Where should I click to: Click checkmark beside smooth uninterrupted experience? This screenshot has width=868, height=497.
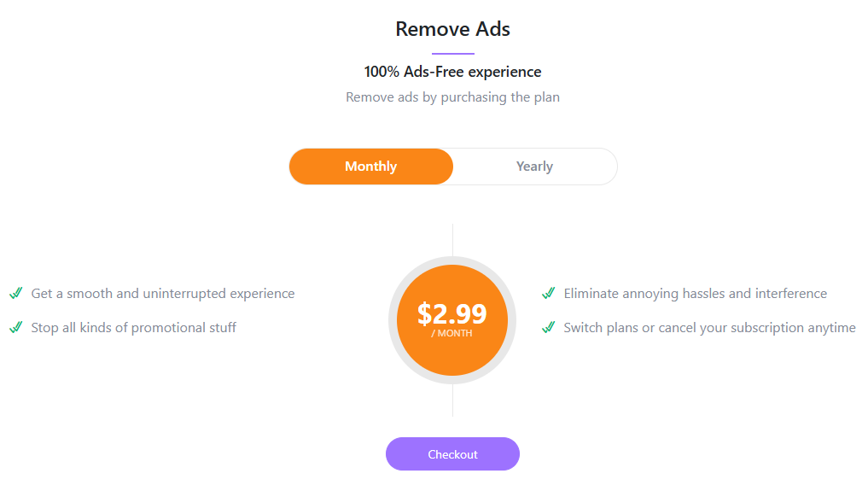coord(15,293)
